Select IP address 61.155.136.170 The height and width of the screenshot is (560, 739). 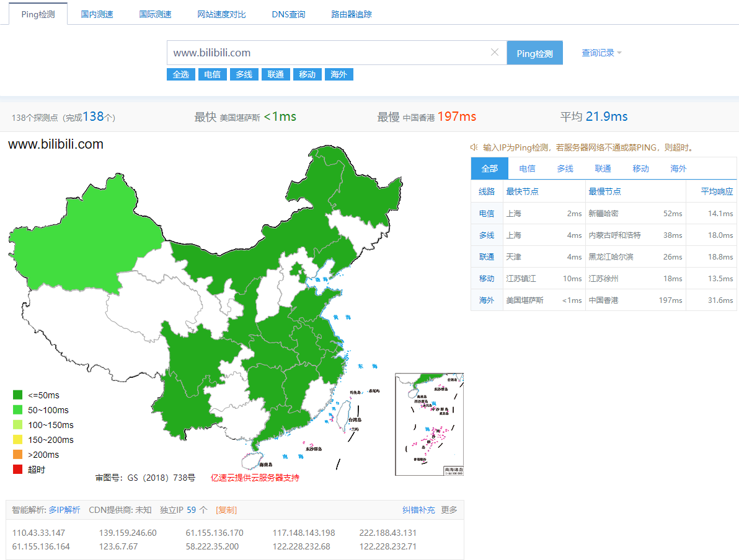215,533
